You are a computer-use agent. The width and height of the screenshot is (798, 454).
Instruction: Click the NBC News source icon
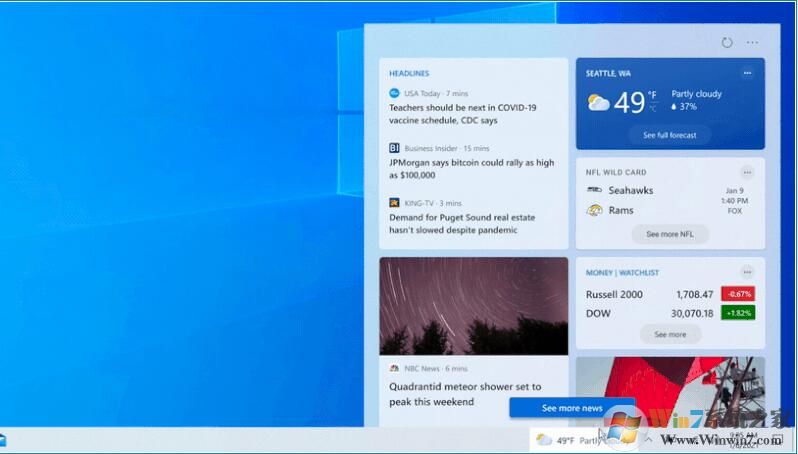coord(394,368)
